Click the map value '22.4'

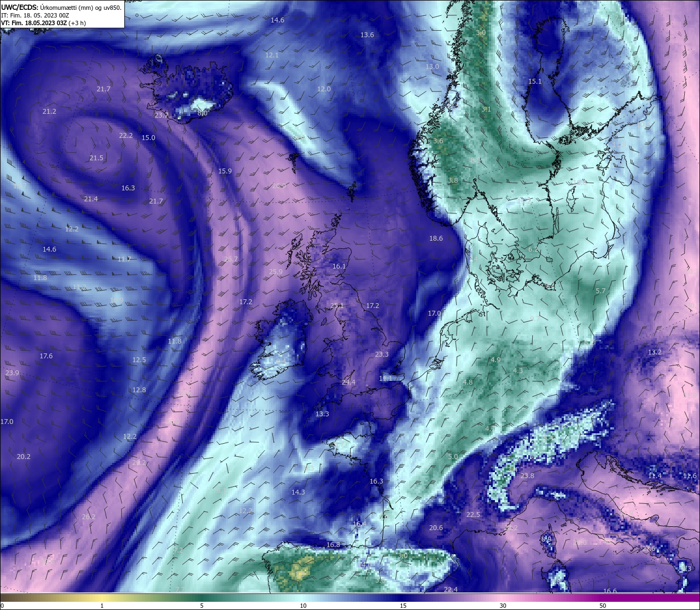(451, 590)
